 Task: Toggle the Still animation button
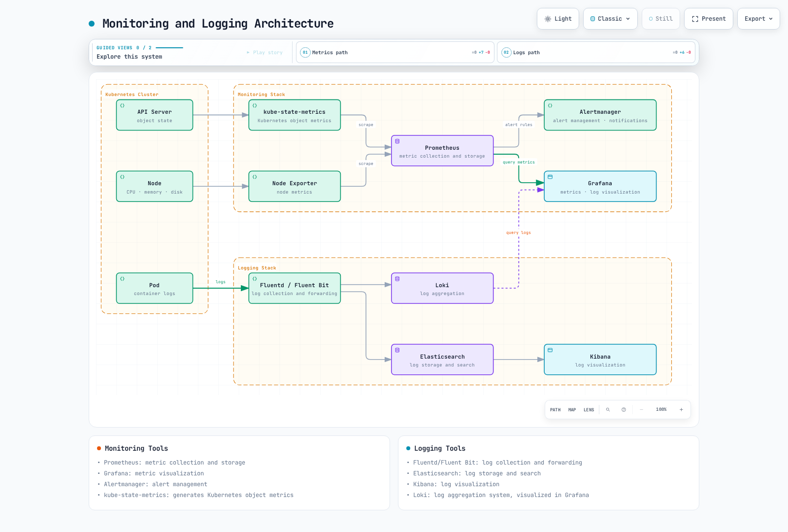[x=661, y=19]
